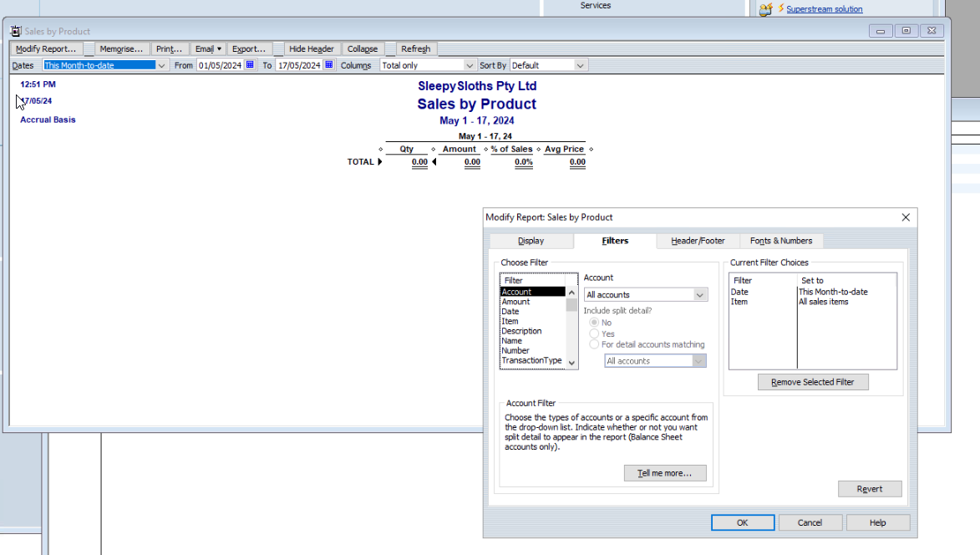Select For detail accounts matching option

tap(594, 344)
